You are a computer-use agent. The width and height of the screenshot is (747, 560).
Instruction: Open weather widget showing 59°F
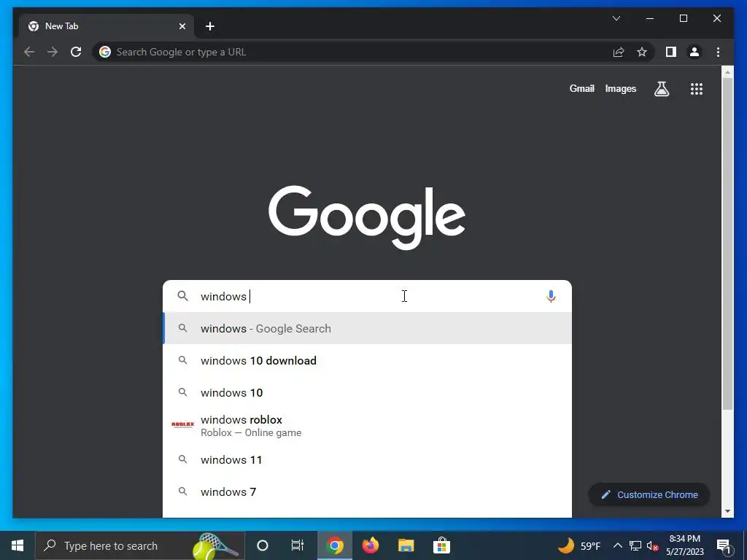click(x=578, y=545)
